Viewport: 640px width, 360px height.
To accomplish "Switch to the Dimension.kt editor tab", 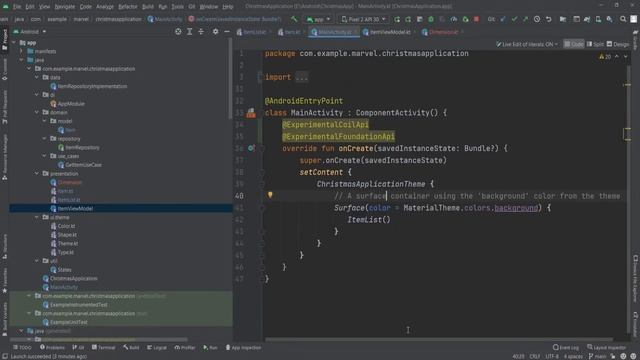I will pyautogui.click(x=440, y=32).
